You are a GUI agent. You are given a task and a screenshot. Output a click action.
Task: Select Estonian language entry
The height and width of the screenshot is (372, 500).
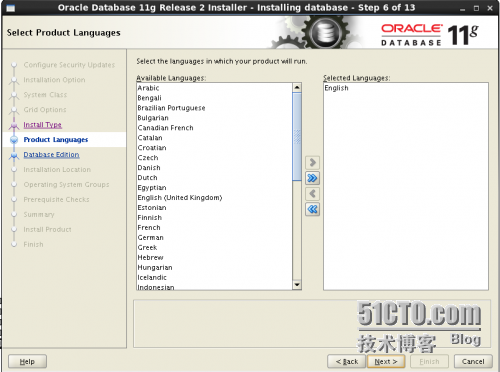[x=214, y=208]
